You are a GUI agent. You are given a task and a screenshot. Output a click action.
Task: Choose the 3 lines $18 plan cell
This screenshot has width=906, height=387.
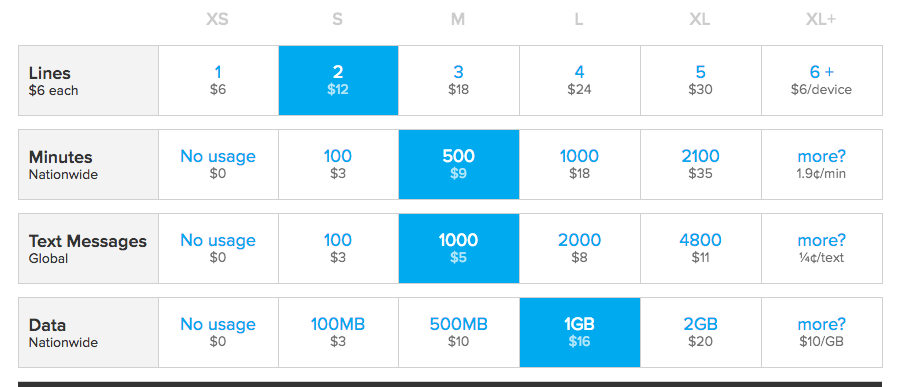tap(459, 80)
